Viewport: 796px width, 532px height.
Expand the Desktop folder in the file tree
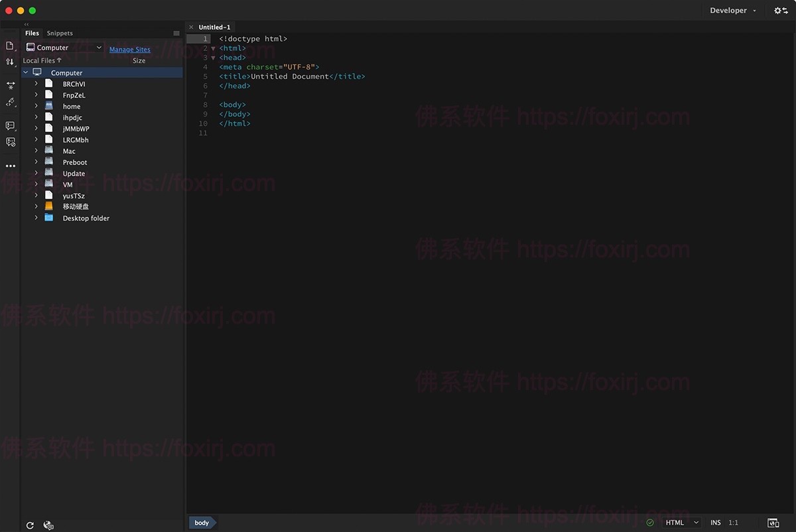(x=36, y=218)
